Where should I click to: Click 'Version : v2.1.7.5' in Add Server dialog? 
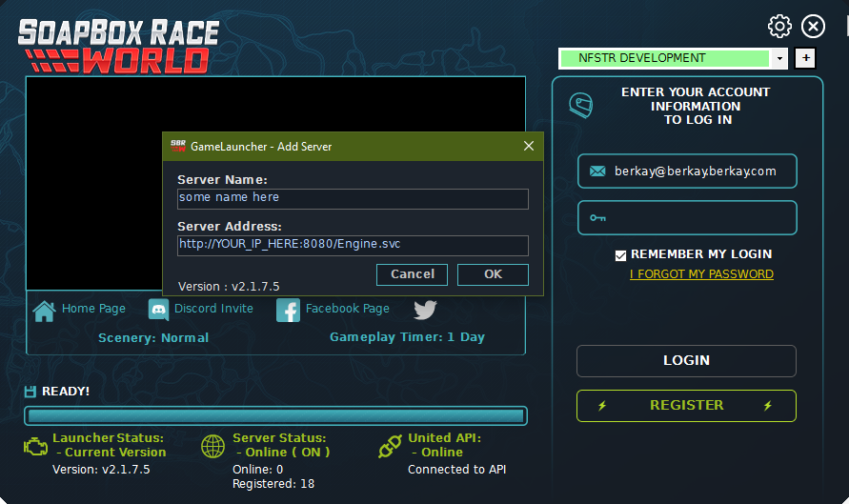[229, 287]
